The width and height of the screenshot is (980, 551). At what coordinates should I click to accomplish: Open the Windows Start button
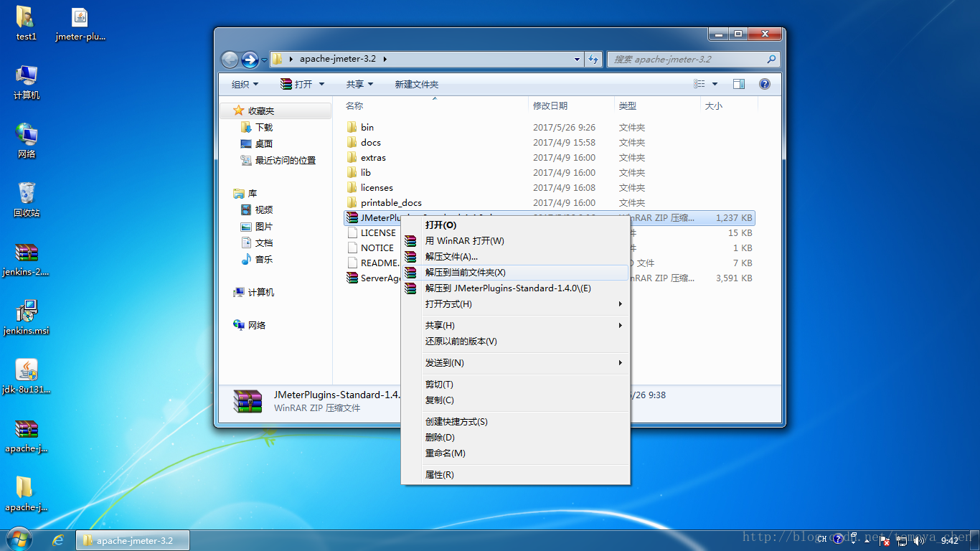click(x=19, y=540)
